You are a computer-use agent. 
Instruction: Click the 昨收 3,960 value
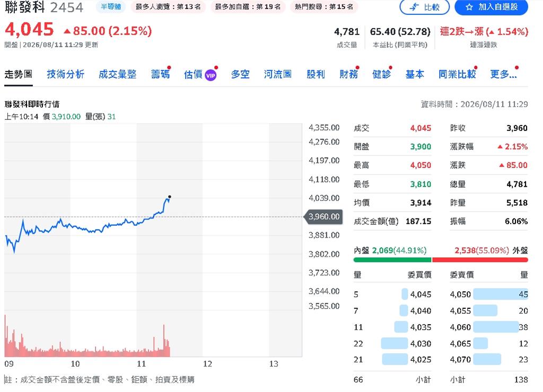517,128
